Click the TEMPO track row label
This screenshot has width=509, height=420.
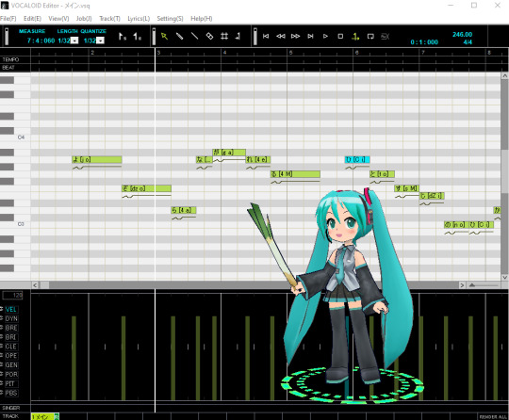click(x=10, y=59)
